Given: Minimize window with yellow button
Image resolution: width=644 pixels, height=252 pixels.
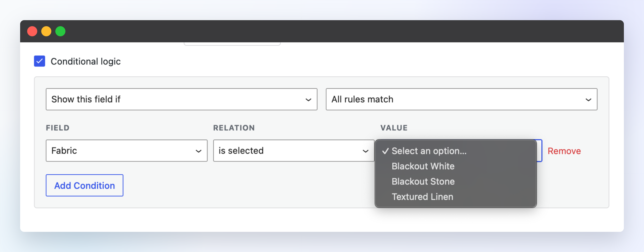Looking at the screenshot, I should 46,31.
